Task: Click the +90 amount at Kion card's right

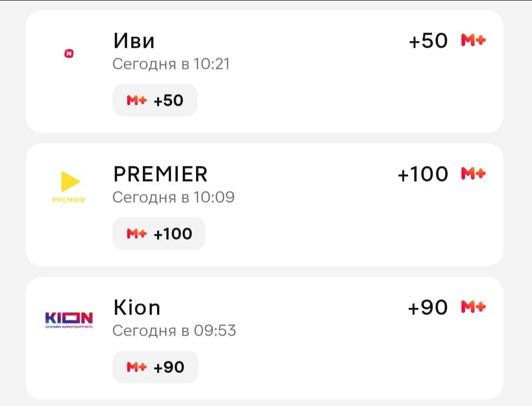Action: pos(428,308)
